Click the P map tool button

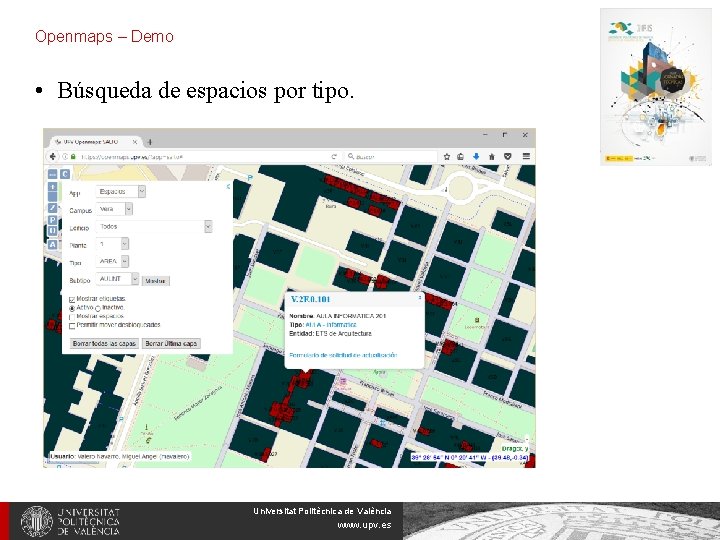[x=52, y=220]
